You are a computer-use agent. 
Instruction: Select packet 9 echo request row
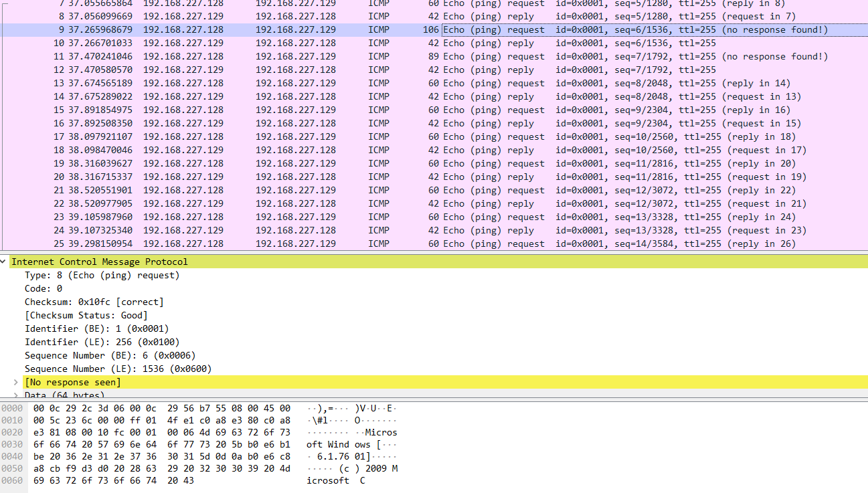tap(434, 29)
